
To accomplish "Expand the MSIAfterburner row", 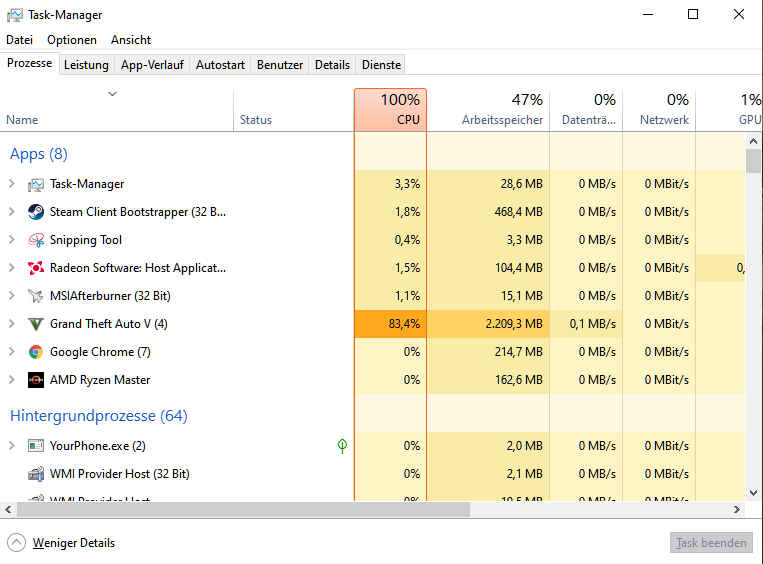I will pos(12,296).
